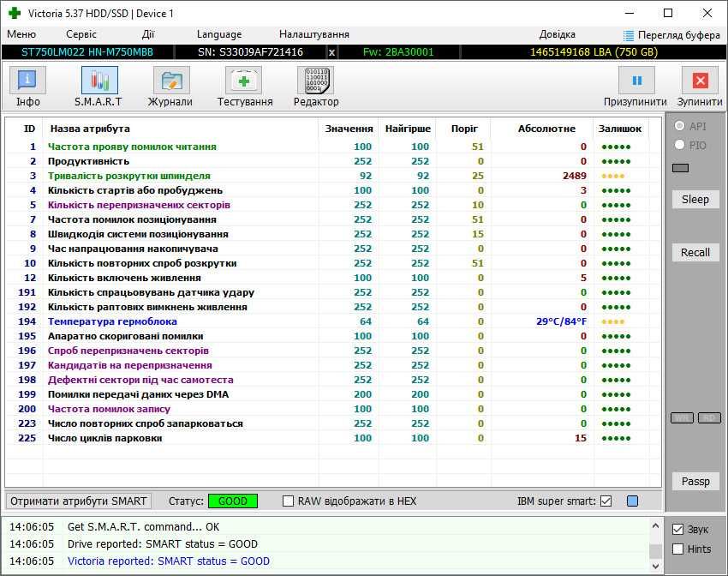Viewport: 728px width, 576px height.
Task: Click the Get S.M.A.R.T. command log line
Action: [x=144, y=527]
